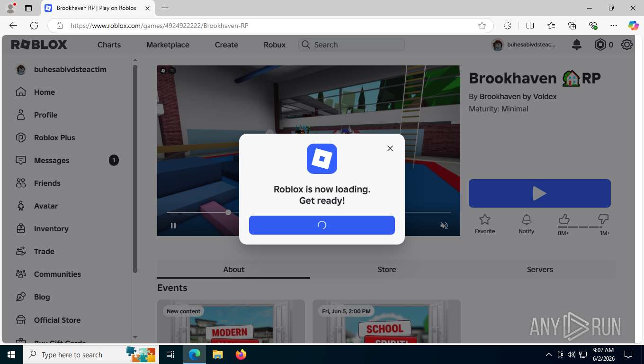Click sidebar scroll up arrow
The width and height of the screenshot is (644, 364).
click(135, 60)
